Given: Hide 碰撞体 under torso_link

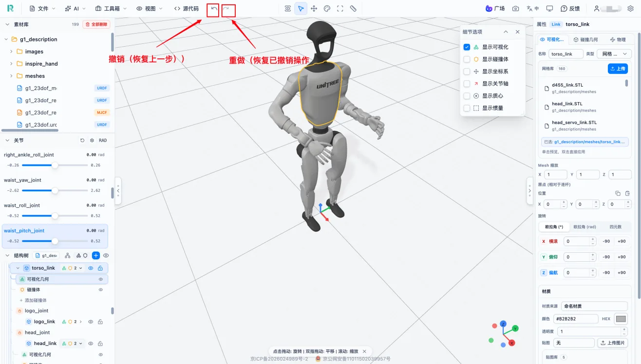Looking at the screenshot, I should tap(101, 290).
